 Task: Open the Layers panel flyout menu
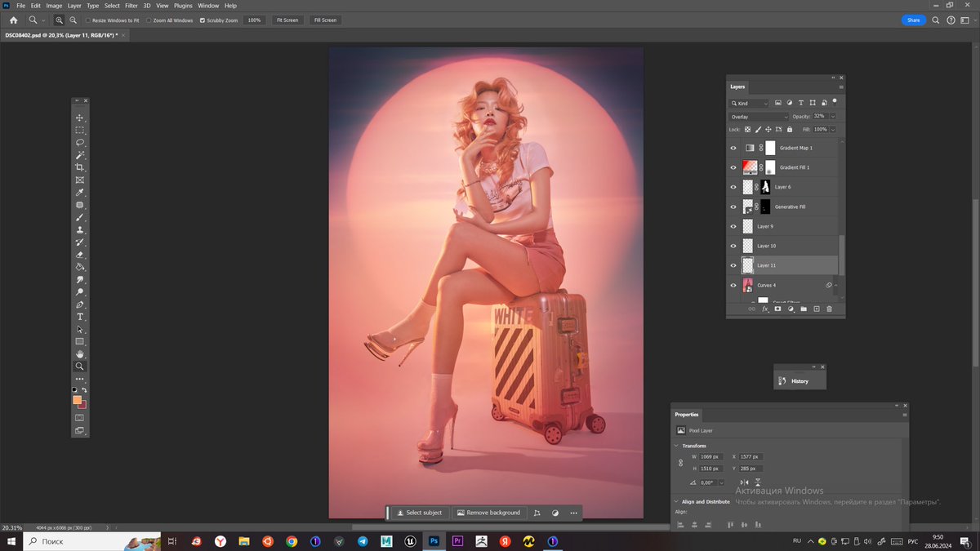pyautogui.click(x=840, y=87)
